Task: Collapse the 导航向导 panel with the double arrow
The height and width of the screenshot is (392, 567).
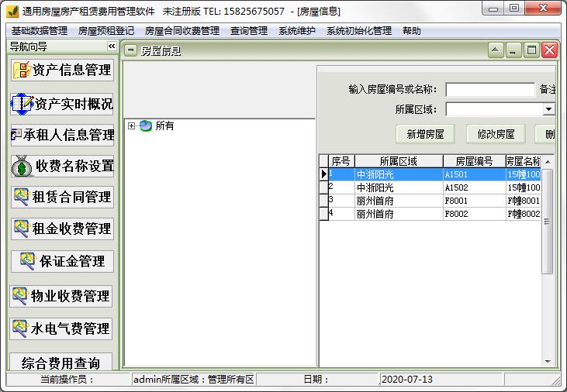Action: [111, 46]
